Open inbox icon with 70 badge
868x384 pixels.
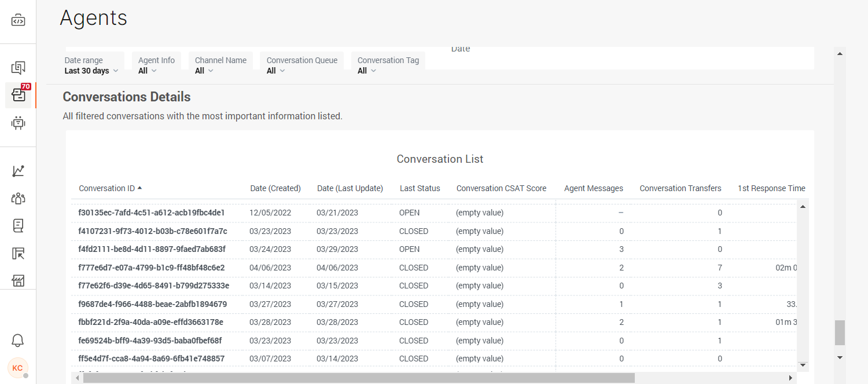18,95
